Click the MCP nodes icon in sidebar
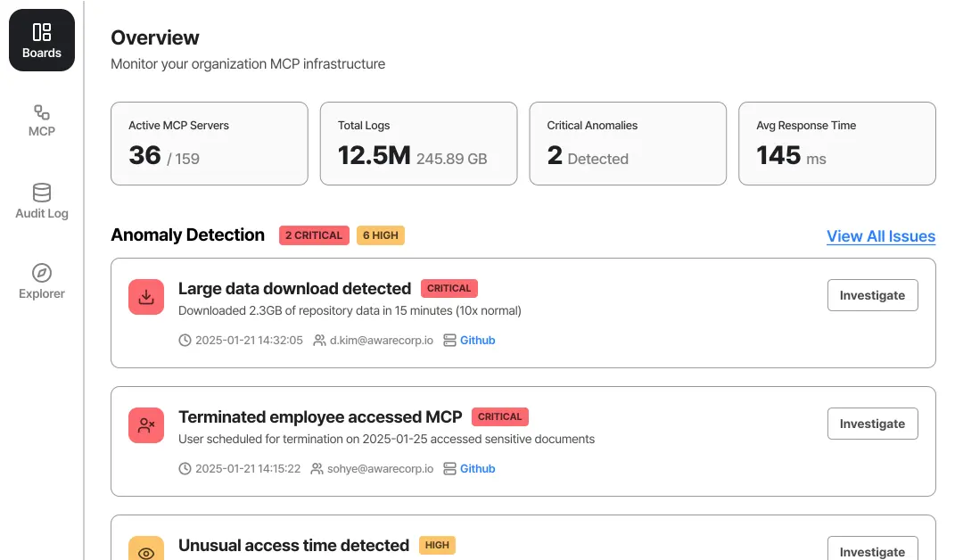The height and width of the screenshot is (560, 963). coord(42,112)
